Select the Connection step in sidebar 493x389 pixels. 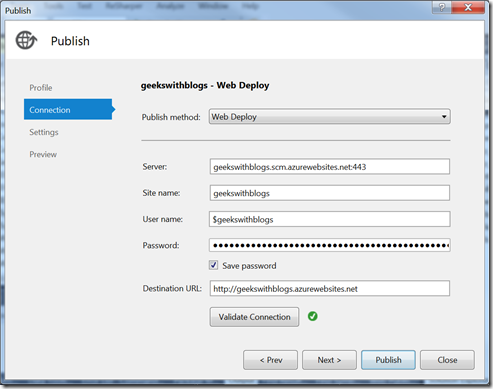pyautogui.click(x=68, y=109)
